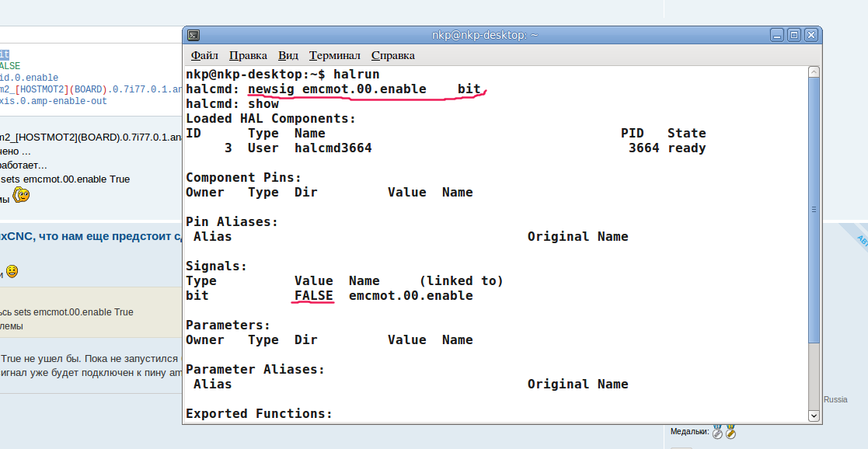Click the first medal icon beside Медальки
This screenshot has width=868, height=449.
click(717, 431)
